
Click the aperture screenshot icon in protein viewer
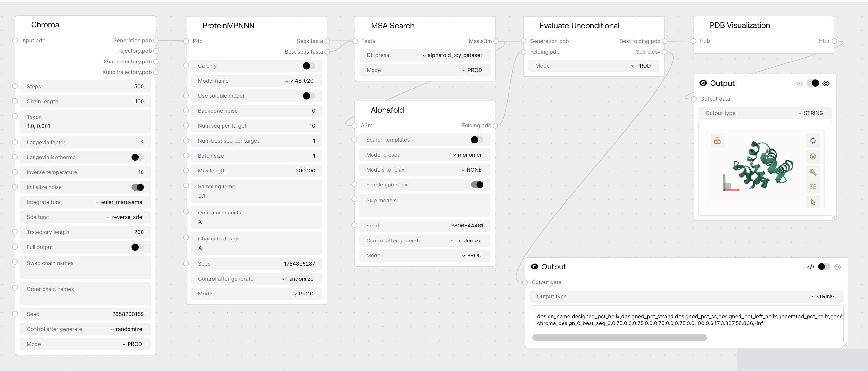[813, 156]
